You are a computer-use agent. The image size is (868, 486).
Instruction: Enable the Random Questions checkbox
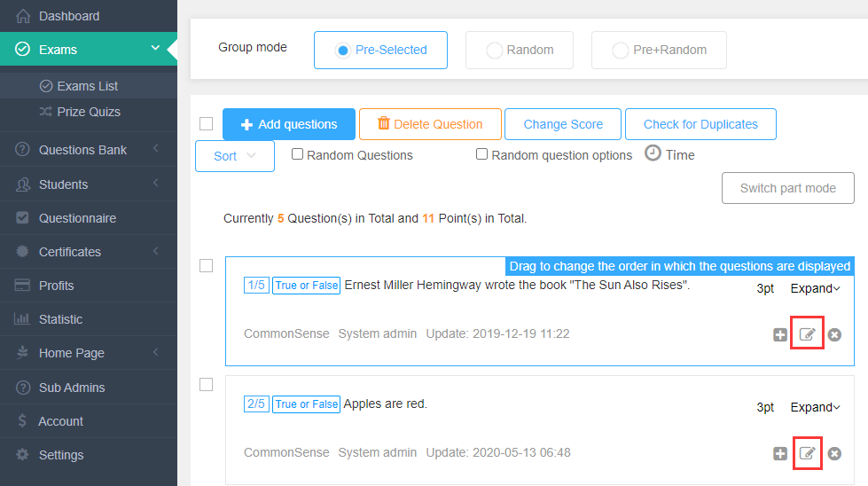[297, 154]
